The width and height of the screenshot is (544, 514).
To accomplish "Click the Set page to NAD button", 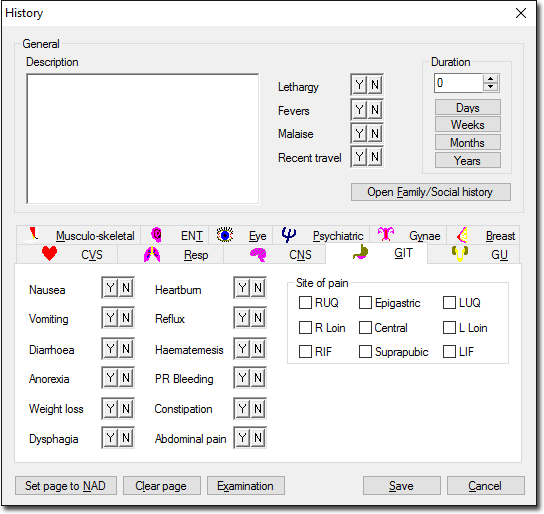I will (66, 486).
